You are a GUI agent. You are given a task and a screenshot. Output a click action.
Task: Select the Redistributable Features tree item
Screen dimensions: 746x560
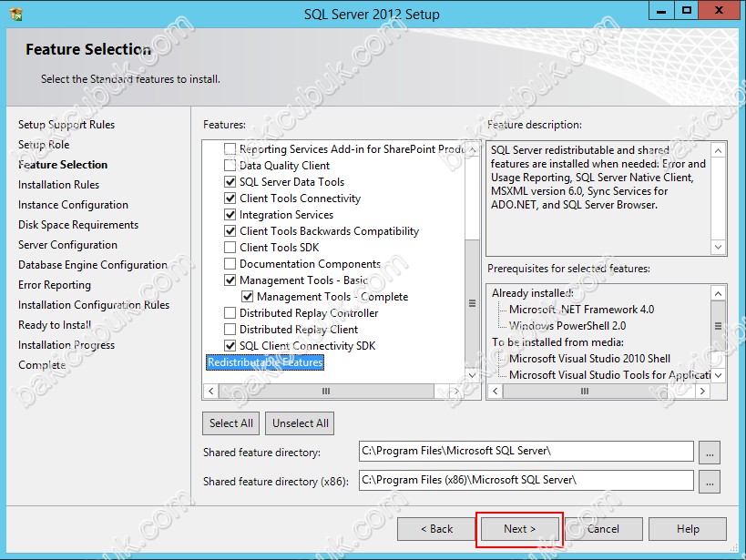pyautogui.click(x=265, y=362)
